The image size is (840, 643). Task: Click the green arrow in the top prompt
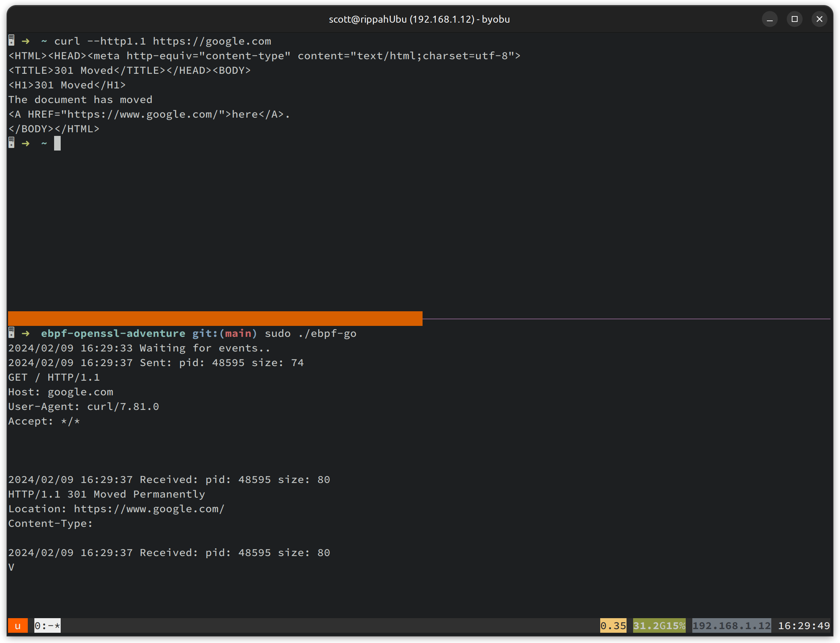click(x=26, y=41)
